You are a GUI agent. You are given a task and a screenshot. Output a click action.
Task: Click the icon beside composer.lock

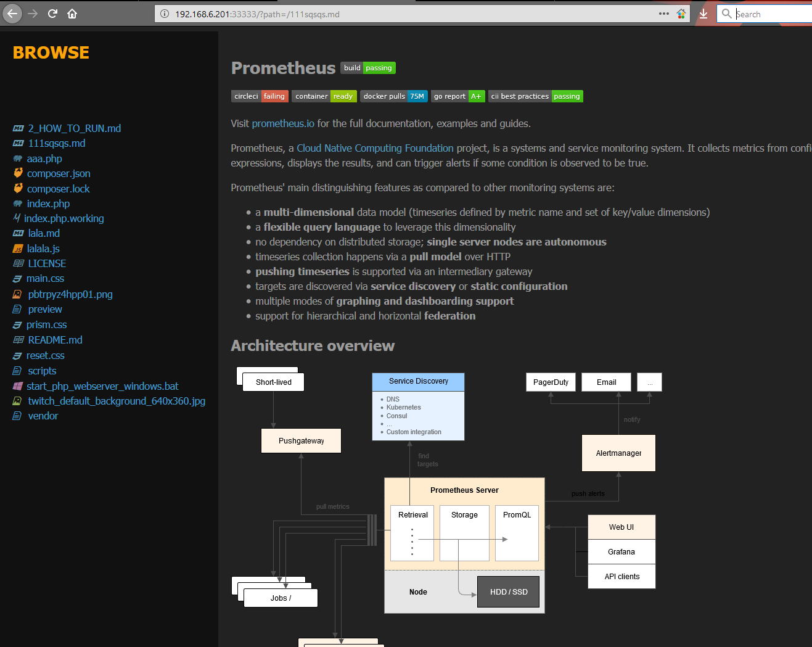pyautogui.click(x=18, y=188)
